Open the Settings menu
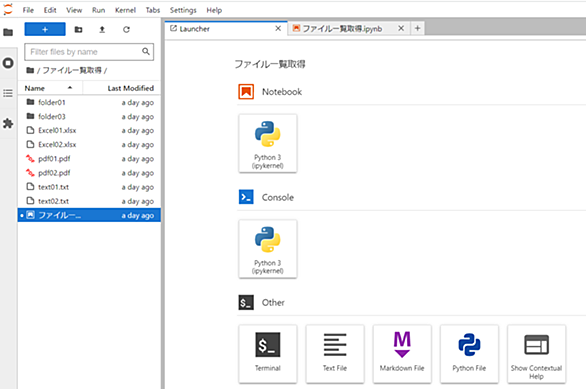This screenshot has width=586, height=389. [183, 10]
